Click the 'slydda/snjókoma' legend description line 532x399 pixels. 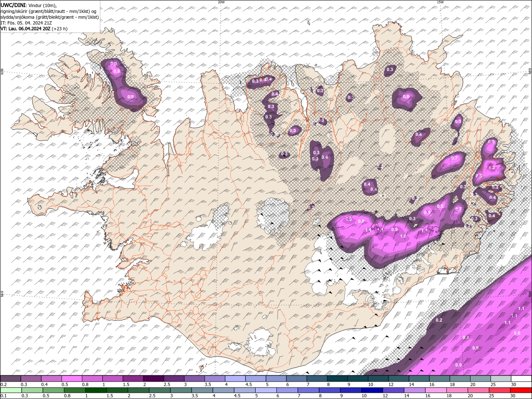(x=49, y=17)
